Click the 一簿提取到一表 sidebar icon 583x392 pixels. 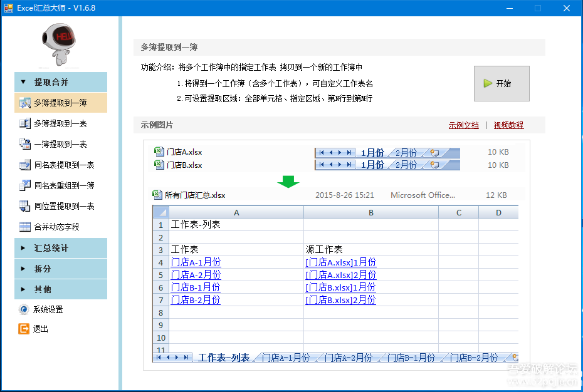pos(25,144)
